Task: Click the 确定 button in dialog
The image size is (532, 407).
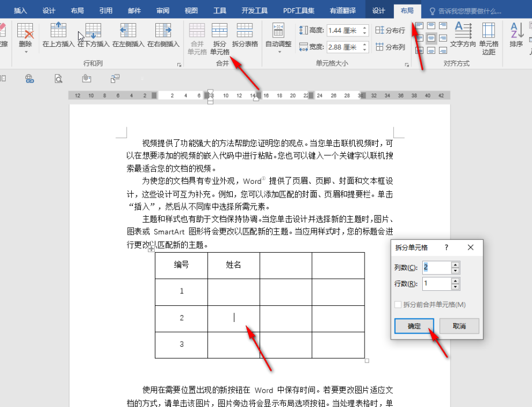Action: [x=414, y=326]
